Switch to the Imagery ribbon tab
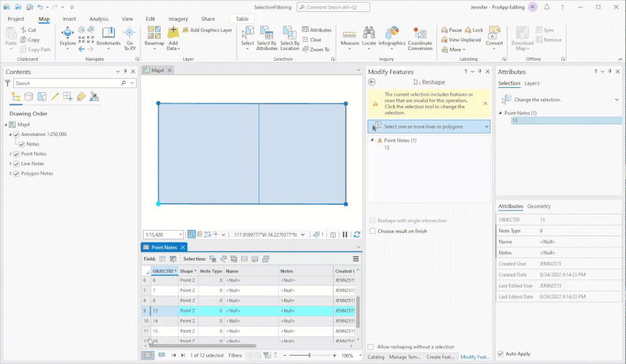Screen dimensions: 626x364 tap(178, 19)
